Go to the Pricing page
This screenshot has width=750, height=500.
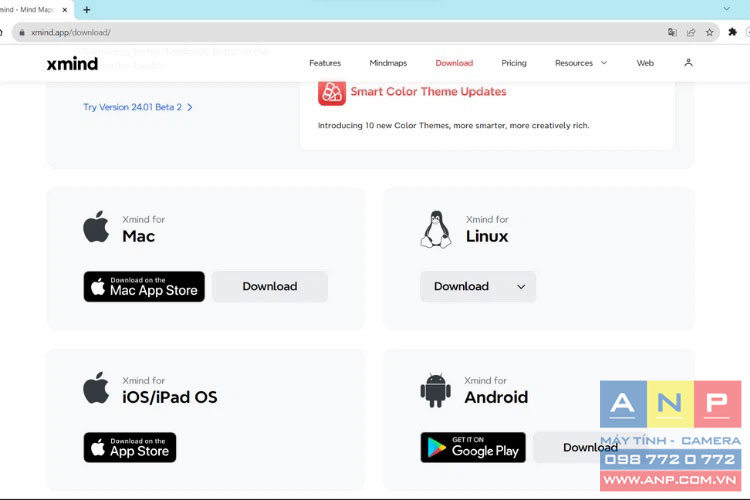click(514, 63)
